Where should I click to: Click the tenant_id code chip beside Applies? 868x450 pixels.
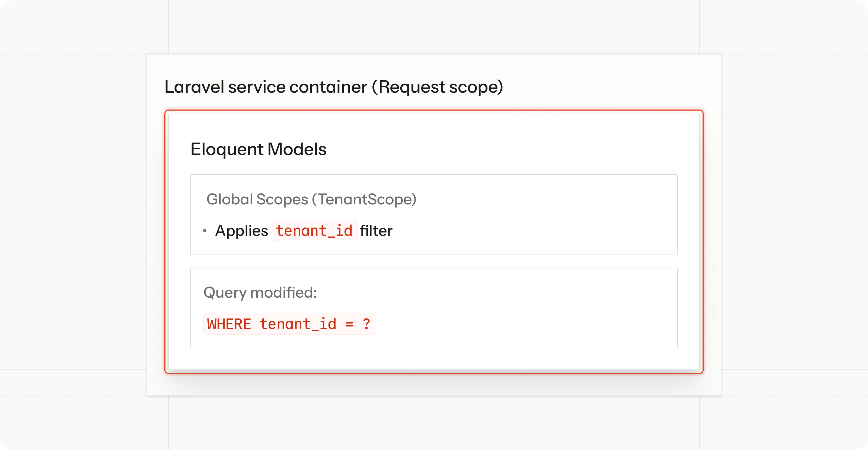[314, 231]
